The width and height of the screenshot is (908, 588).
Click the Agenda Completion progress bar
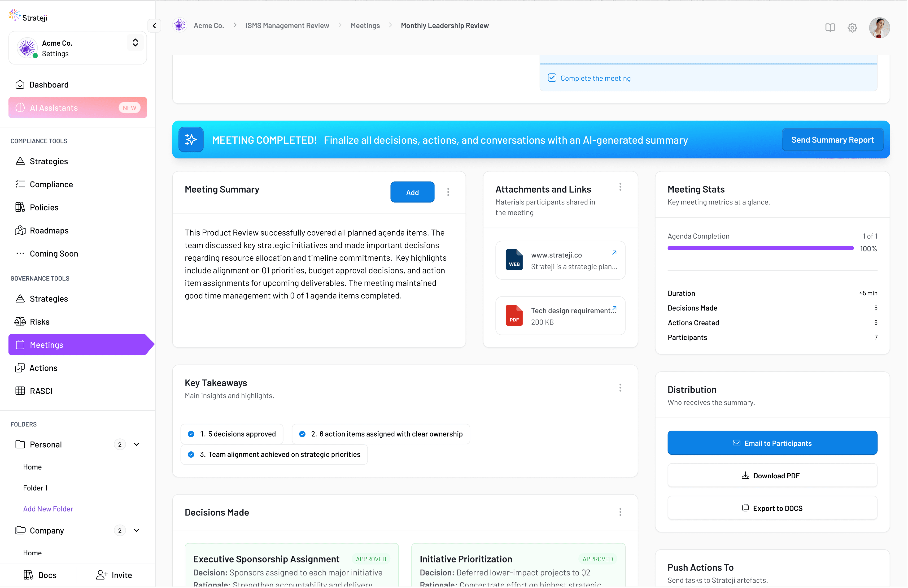[x=760, y=248]
